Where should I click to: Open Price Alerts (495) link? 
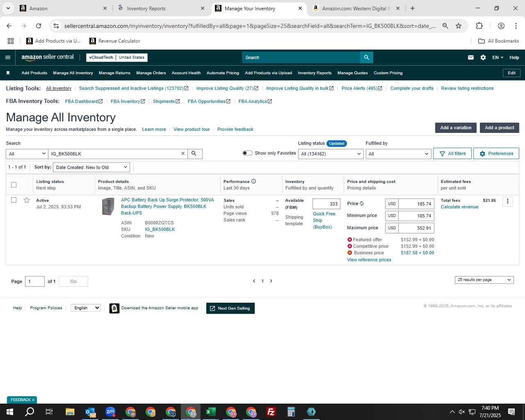362,88
